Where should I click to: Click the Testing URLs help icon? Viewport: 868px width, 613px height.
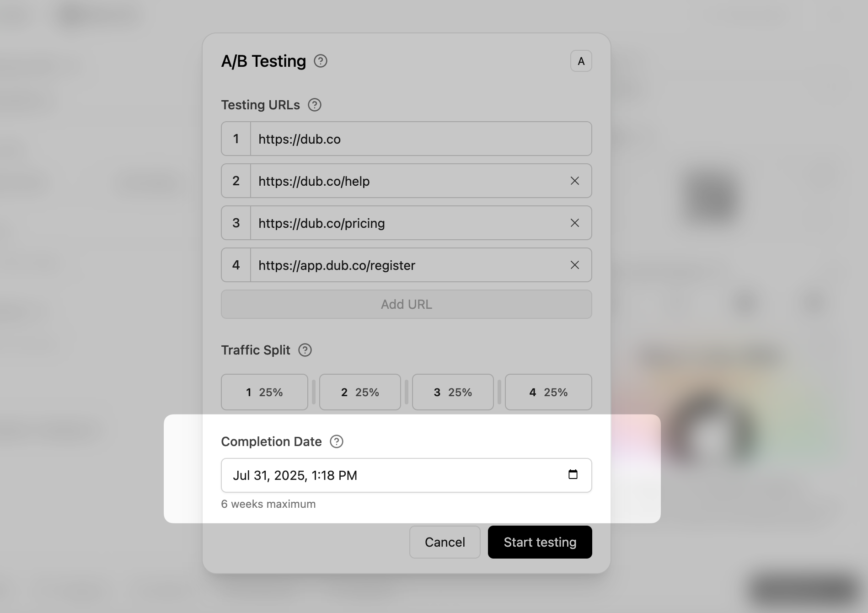click(x=315, y=105)
